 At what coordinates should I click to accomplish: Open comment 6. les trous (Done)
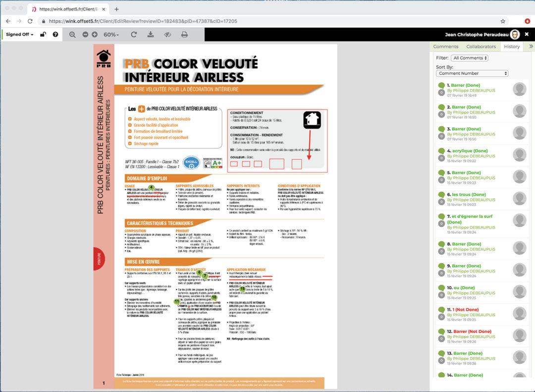(x=466, y=195)
